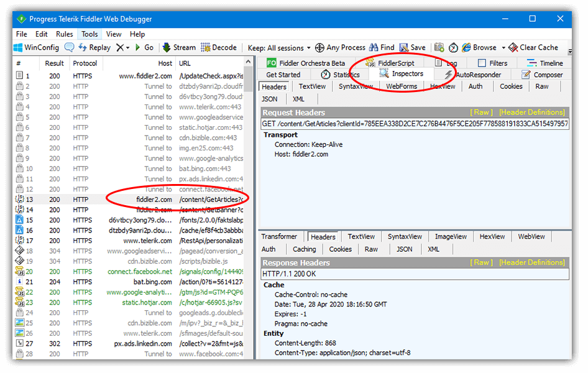Open Header Definitions link for Request Headers
Image resolution: width=588 pixels, height=373 pixels.
tap(532, 112)
